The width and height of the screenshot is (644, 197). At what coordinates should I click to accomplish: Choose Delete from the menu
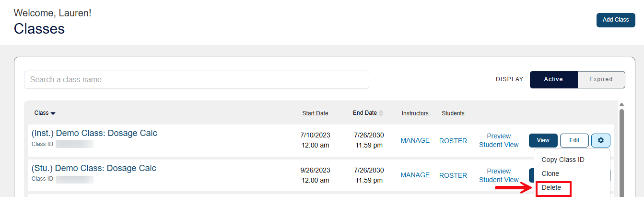click(551, 188)
